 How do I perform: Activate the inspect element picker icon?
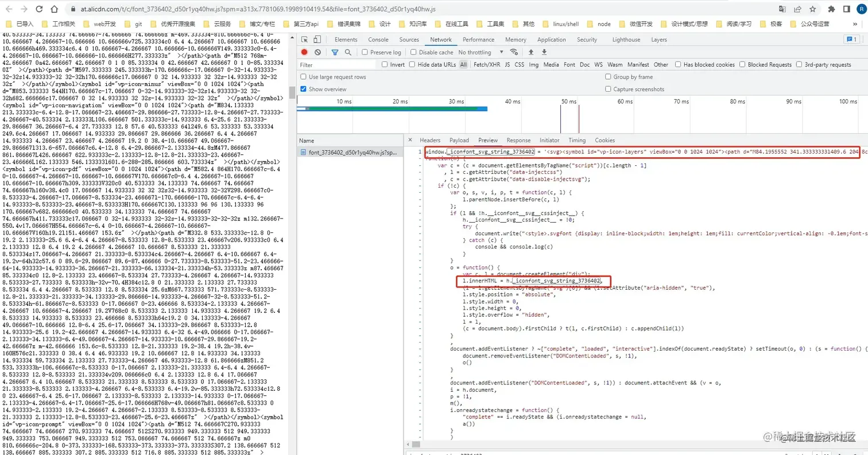click(x=304, y=40)
